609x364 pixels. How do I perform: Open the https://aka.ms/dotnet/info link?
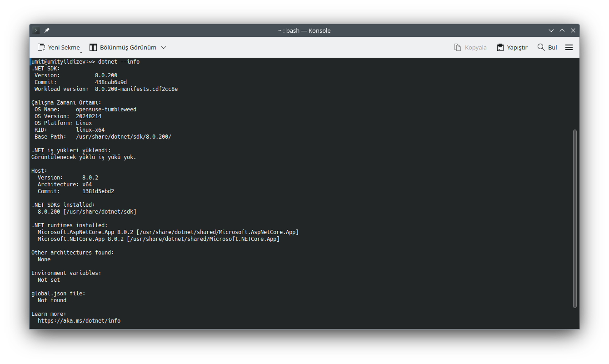(80, 320)
